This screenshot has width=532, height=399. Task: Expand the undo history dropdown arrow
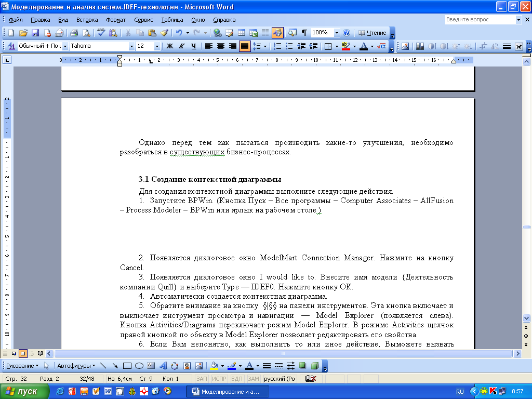188,33
